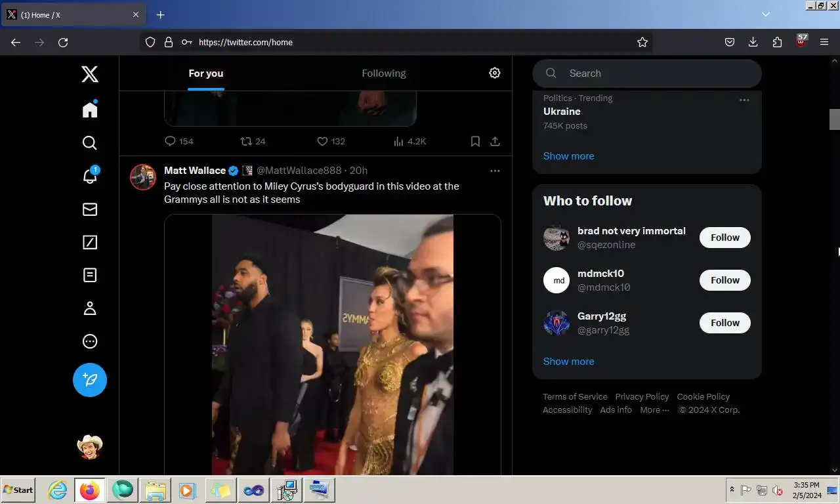Open Firefox hamburger application menu
This screenshot has width=840, height=504.
point(824,42)
